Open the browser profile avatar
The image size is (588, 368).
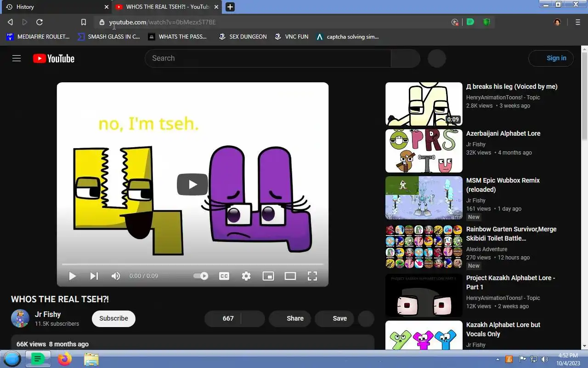tap(557, 22)
